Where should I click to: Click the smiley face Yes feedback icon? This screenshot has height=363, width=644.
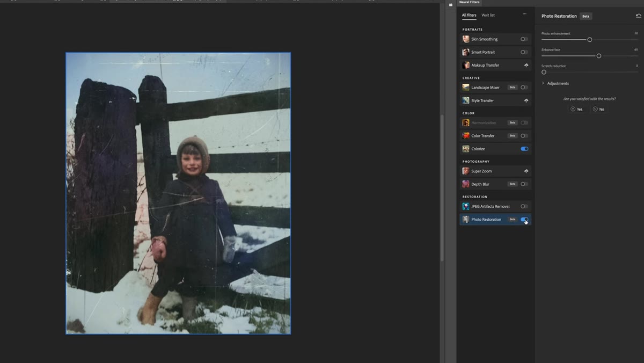[573, 109]
